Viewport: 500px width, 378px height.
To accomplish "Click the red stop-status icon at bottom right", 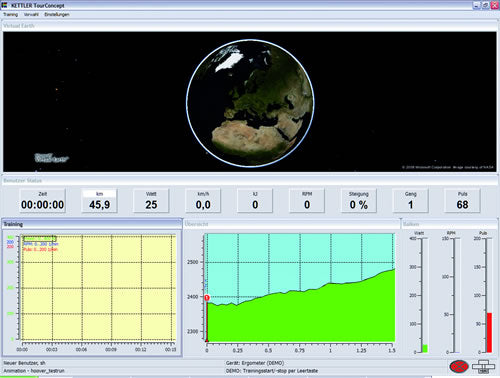I will coord(459,366).
